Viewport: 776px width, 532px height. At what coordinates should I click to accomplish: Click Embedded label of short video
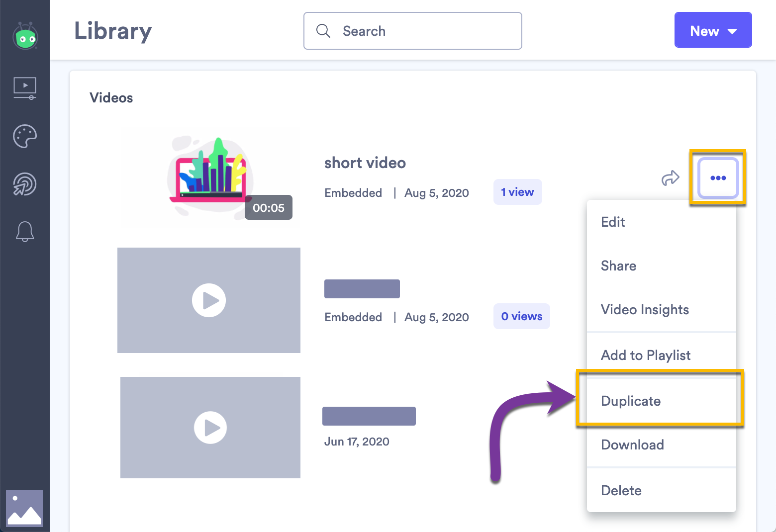[353, 193]
